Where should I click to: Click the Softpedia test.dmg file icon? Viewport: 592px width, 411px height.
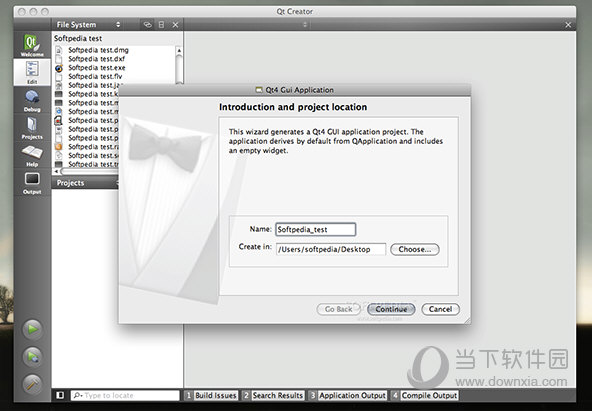[59, 50]
